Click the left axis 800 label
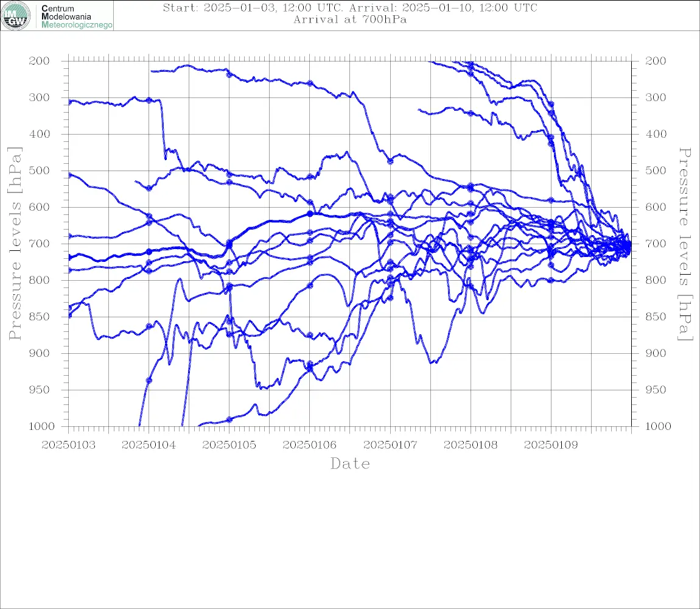 (x=39, y=280)
